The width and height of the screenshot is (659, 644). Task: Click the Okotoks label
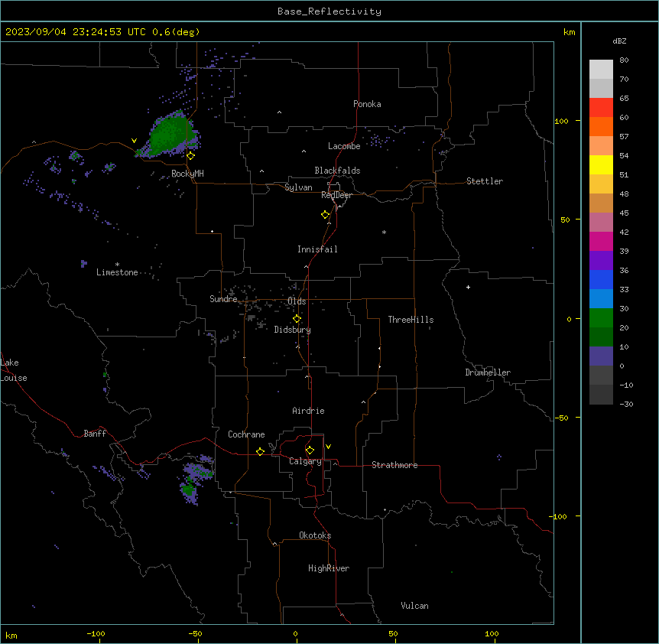click(315, 535)
